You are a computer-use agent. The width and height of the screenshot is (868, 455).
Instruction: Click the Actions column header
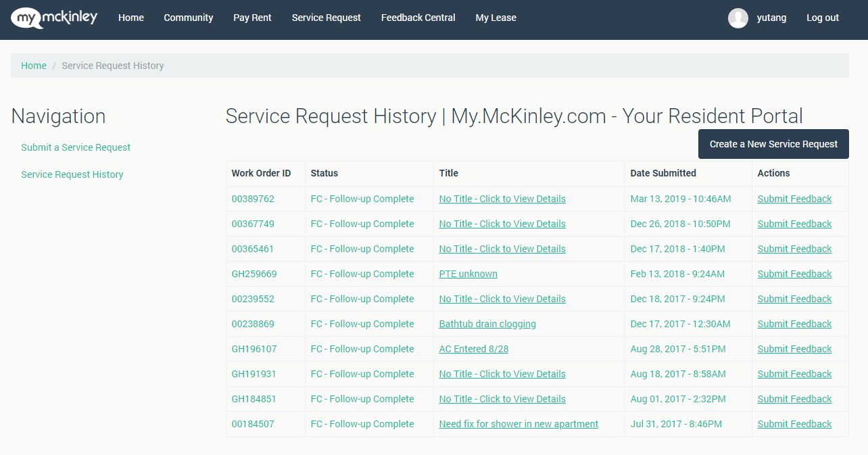[773, 173]
